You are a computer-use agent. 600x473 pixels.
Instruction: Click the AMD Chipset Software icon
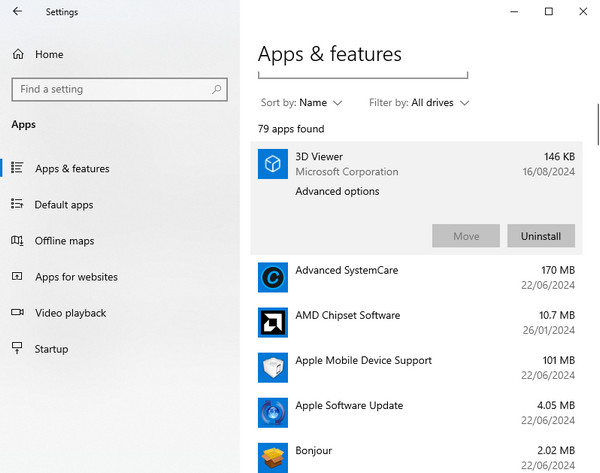click(x=273, y=322)
